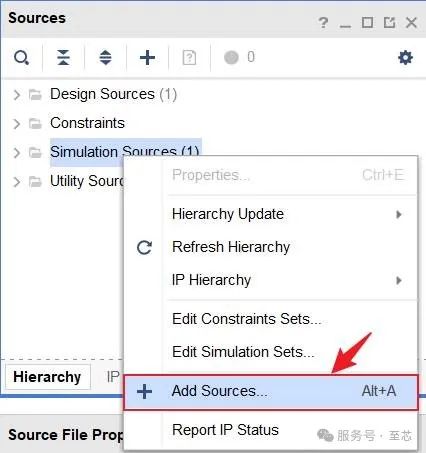The image size is (426, 453).
Task: Click the float panel icon in Sources header
Action: pyautogui.click(x=389, y=23)
